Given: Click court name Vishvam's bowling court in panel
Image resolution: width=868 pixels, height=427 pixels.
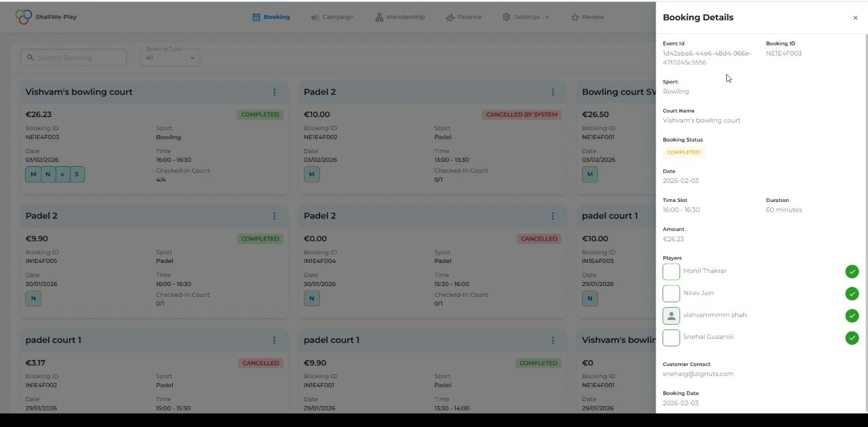Looking at the screenshot, I should [x=701, y=121].
